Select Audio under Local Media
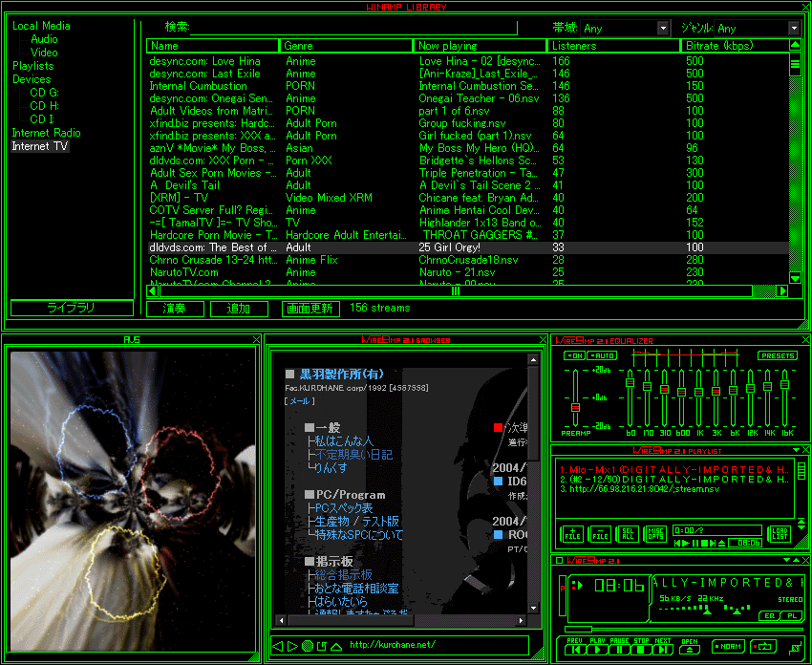The height and width of the screenshot is (665, 812). pyautogui.click(x=44, y=39)
